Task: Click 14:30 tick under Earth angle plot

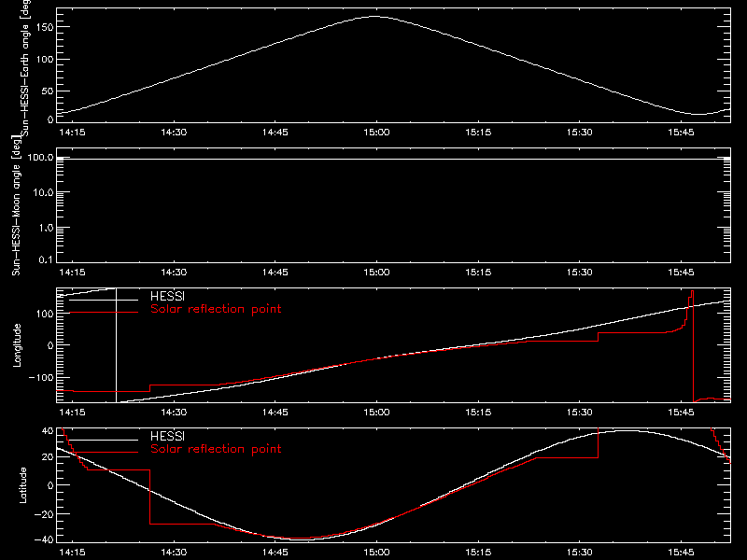Action: click(174, 133)
